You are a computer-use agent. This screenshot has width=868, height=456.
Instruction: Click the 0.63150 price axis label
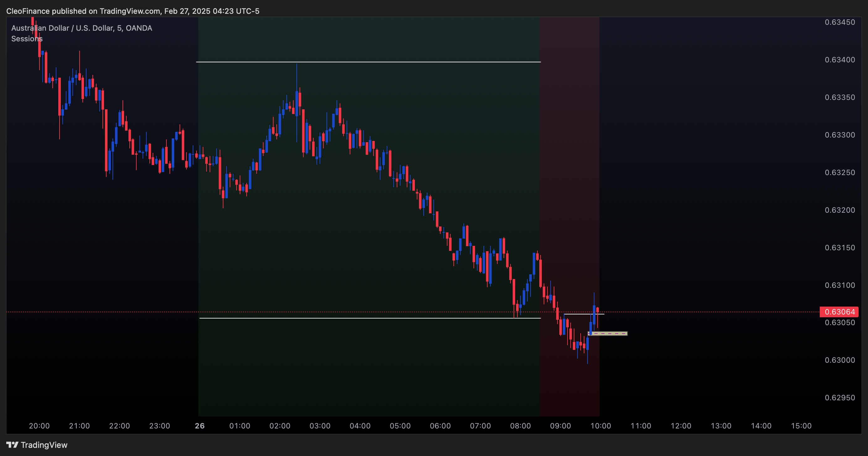840,247
